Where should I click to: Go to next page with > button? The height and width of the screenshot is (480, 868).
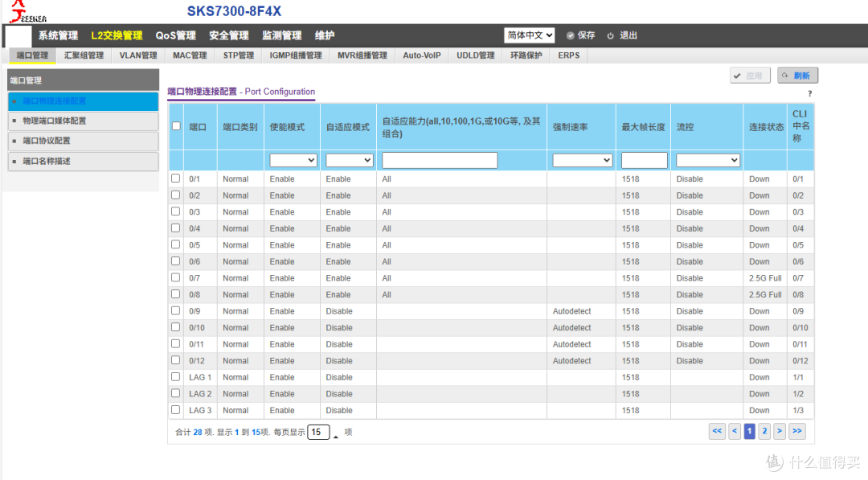pyautogui.click(x=780, y=431)
